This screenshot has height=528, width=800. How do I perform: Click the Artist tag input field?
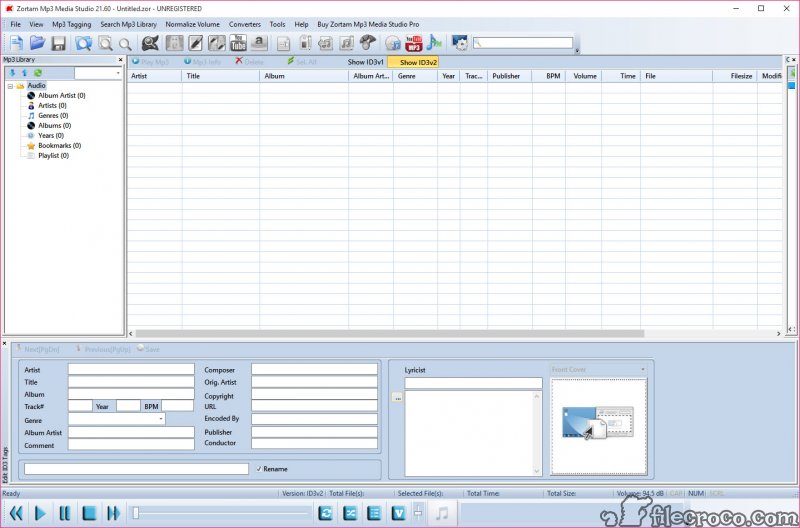[x=131, y=369]
